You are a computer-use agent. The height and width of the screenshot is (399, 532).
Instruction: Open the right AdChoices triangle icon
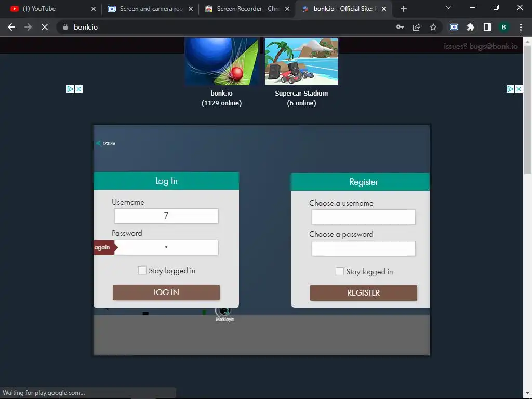pos(510,89)
